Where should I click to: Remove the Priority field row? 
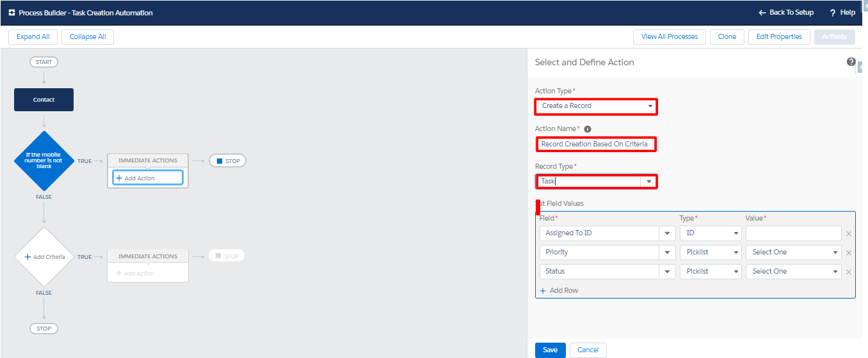coord(849,253)
